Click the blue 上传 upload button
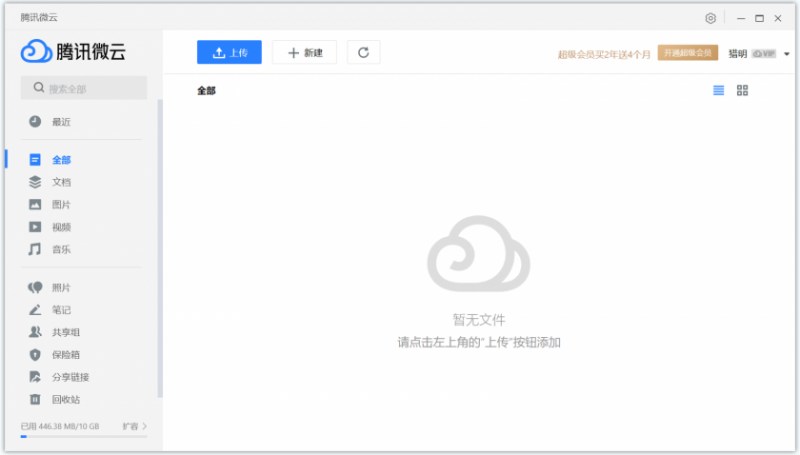The height and width of the screenshot is (455, 800). [x=229, y=52]
